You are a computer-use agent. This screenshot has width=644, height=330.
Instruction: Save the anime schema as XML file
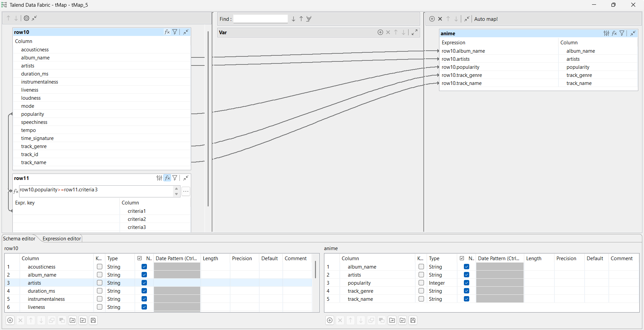click(413, 320)
